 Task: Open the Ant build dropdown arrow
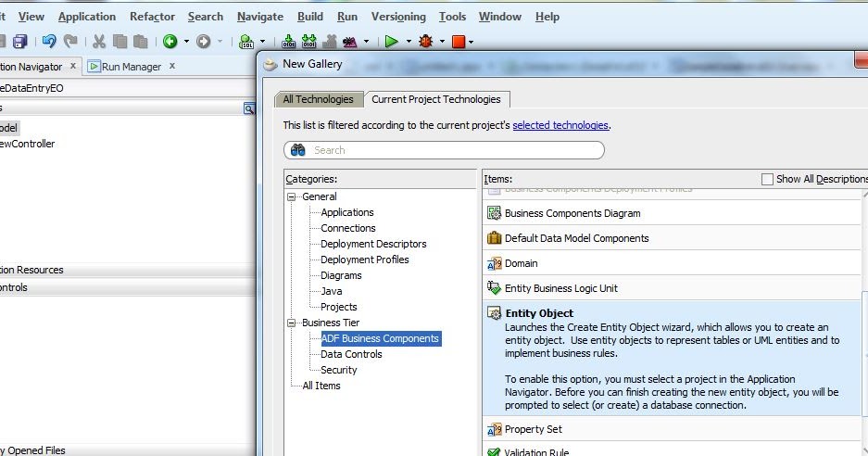click(x=366, y=42)
